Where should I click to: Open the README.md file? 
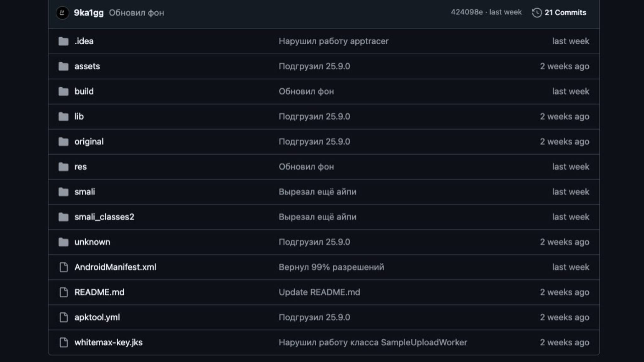point(99,292)
